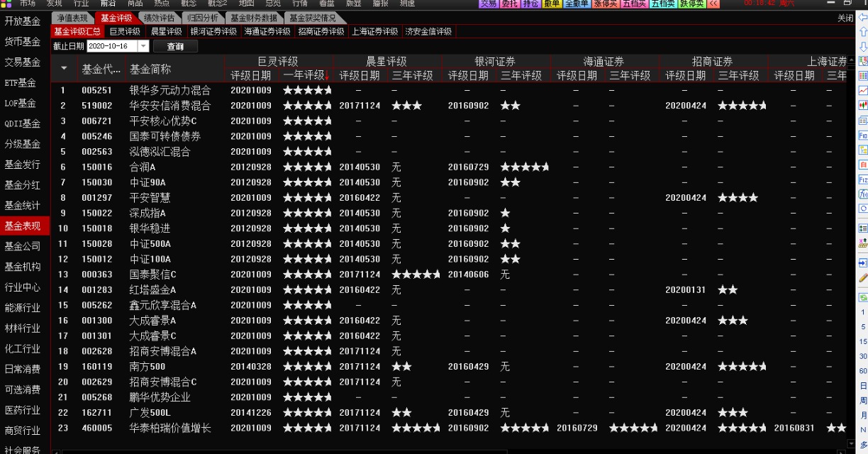Click the vertical scrollbar up arrow of table

851,61
